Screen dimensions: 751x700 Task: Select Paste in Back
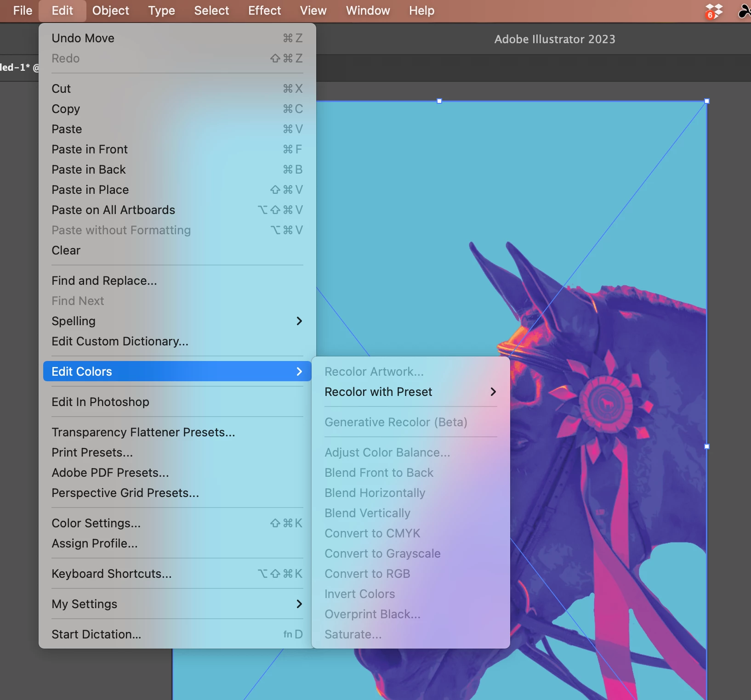coord(177,169)
